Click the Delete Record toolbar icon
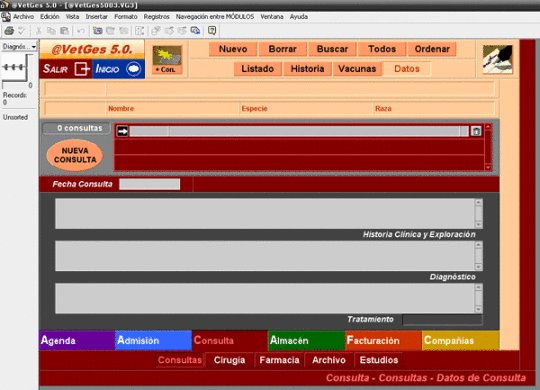This screenshot has height=390, width=540. (123, 31)
